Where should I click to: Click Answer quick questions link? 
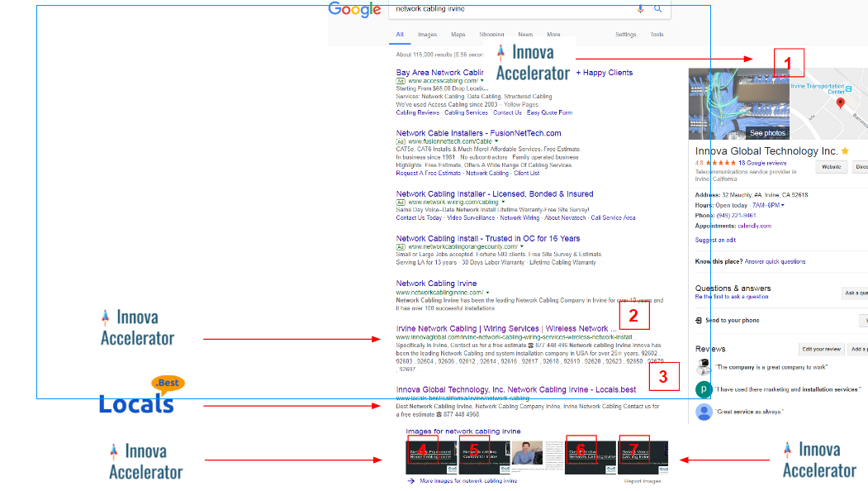coord(775,261)
